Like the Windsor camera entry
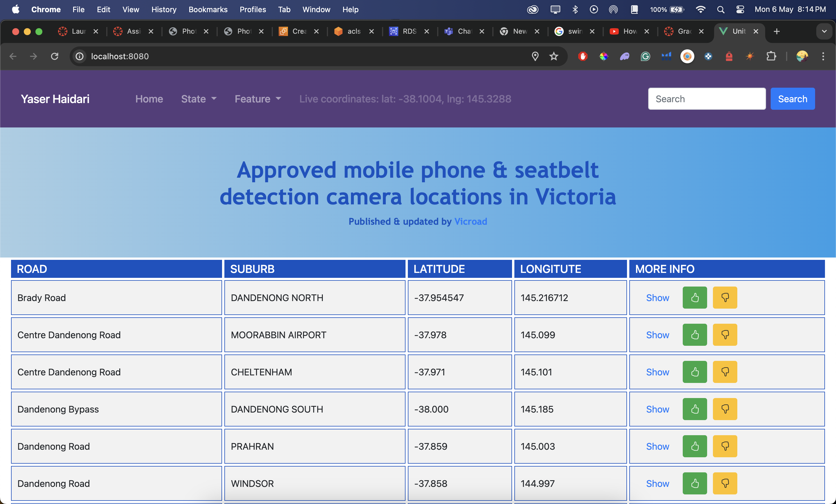The image size is (836, 504). click(695, 483)
